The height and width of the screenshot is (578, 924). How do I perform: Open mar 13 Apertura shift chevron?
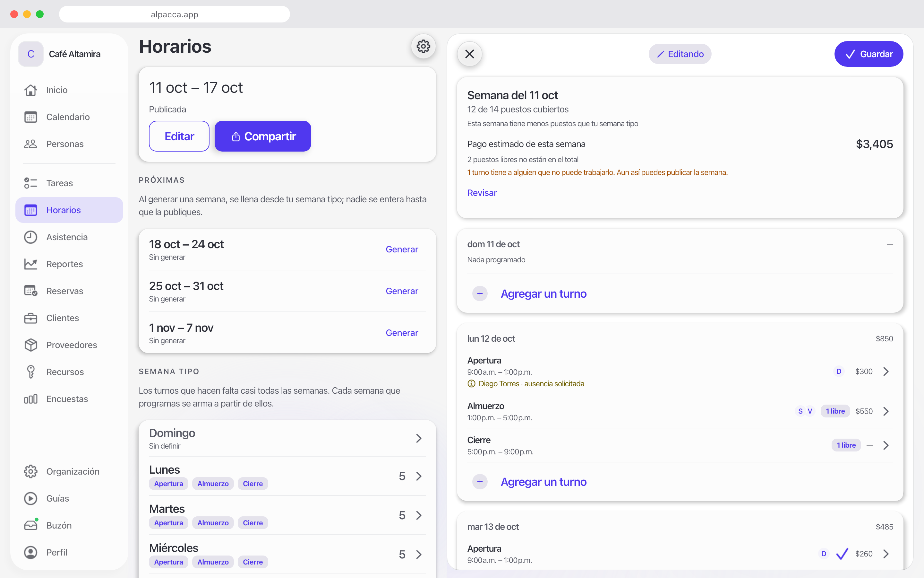pos(886,554)
